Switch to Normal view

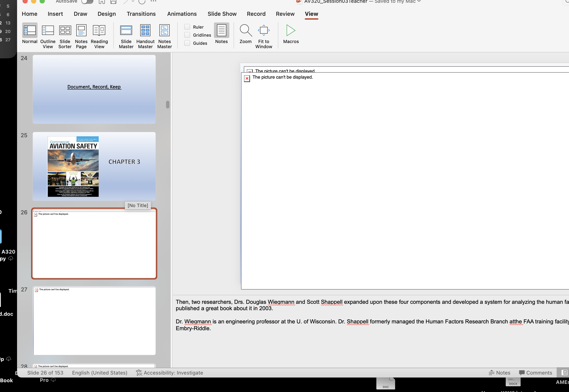point(29,36)
